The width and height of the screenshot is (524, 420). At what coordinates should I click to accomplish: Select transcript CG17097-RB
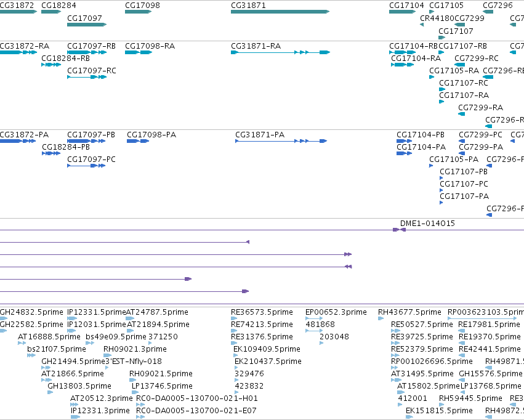[x=86, y=52]
